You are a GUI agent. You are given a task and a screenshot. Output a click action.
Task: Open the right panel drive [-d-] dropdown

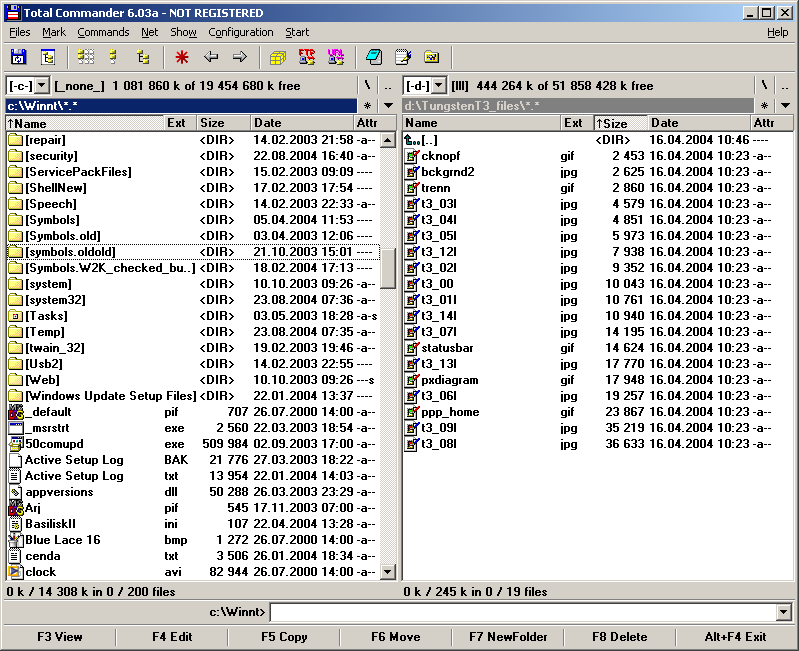(x=439, y=86)
